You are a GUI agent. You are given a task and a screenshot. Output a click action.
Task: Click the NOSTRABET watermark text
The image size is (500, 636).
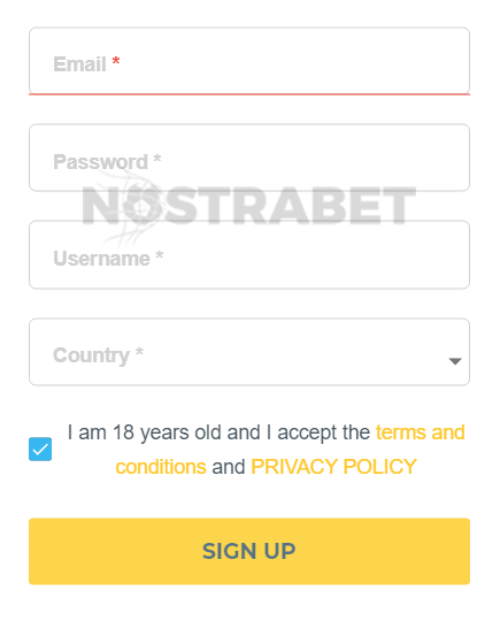249,205
